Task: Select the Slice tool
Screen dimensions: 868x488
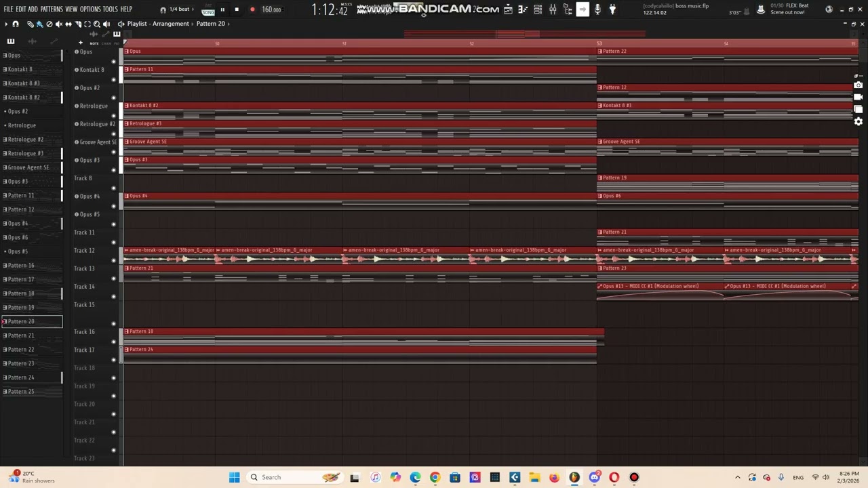Action: click(x=78, y=24)
